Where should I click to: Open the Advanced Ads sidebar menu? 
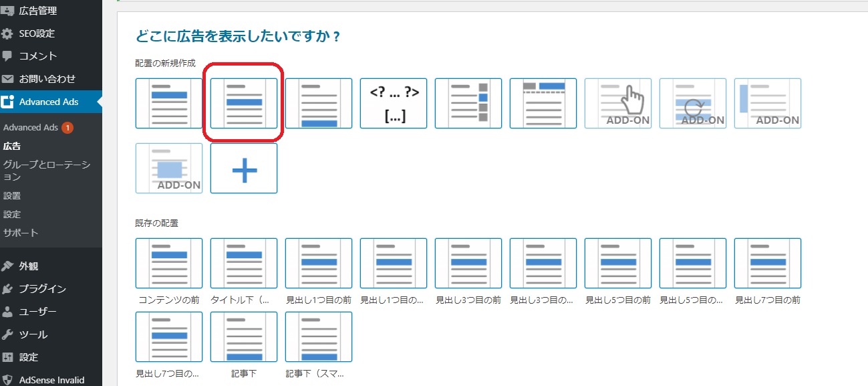point(48,102)
